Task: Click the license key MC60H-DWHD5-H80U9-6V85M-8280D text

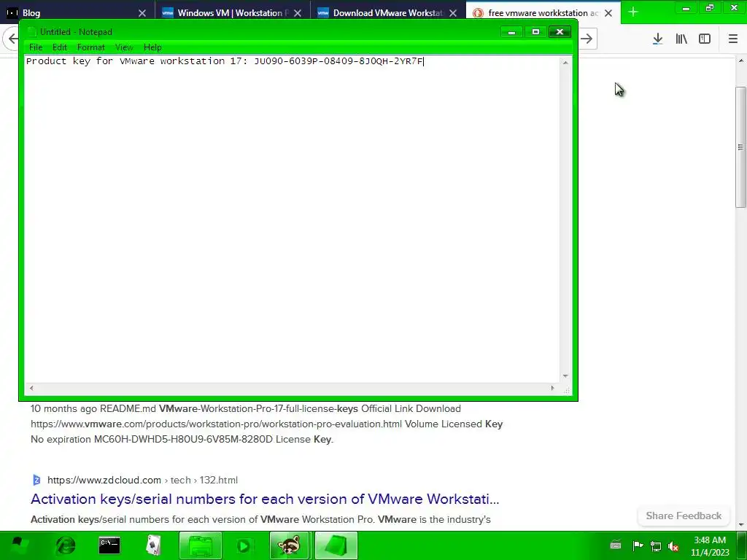Action: pyautogui.click(x=183, y=439)
